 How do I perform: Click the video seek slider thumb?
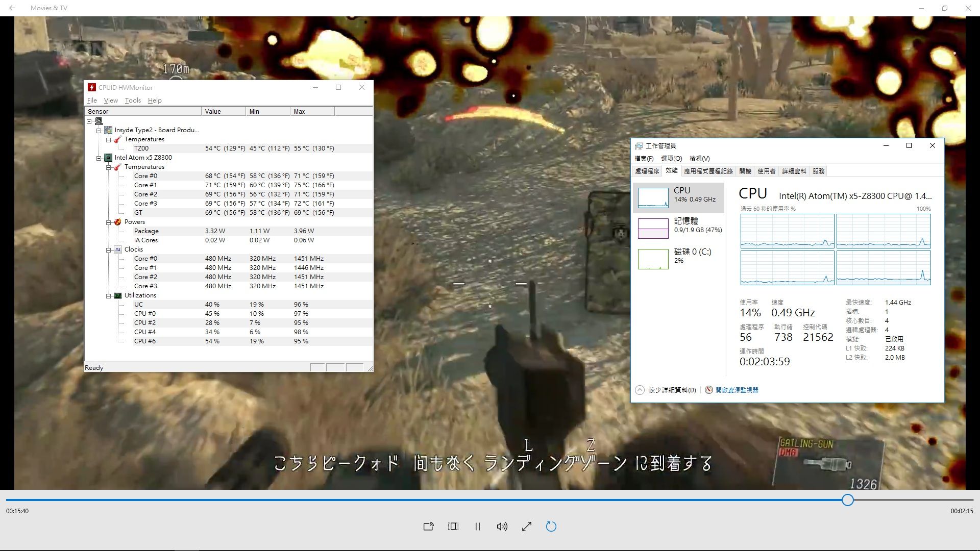point(848,500)
